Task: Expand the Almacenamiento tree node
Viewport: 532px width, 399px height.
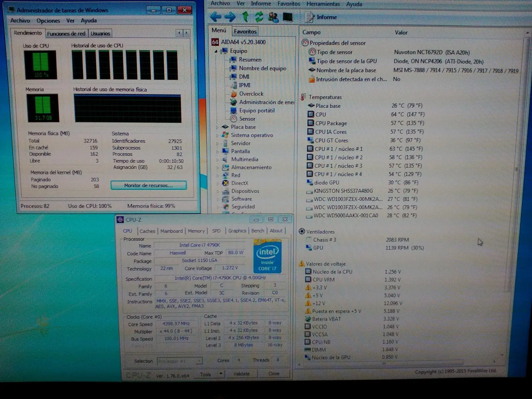Action: coord(217,168)
